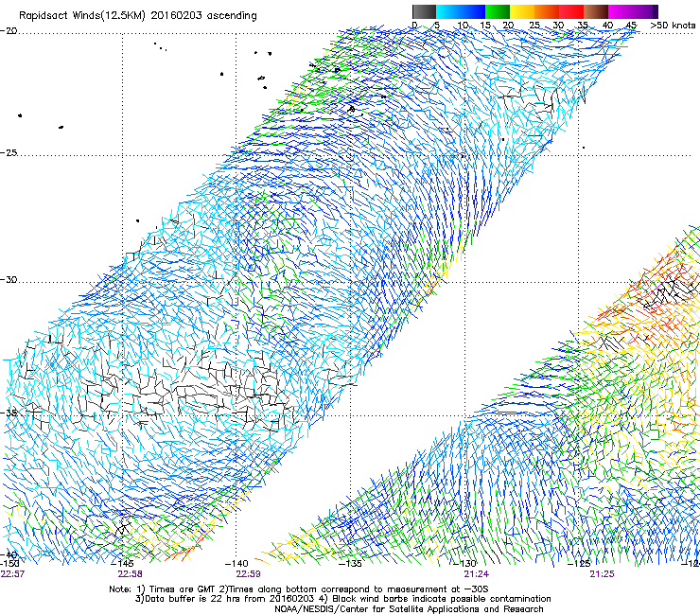
Task: Click the '-135' longitude axis label
Action: (x=350, y=563)
